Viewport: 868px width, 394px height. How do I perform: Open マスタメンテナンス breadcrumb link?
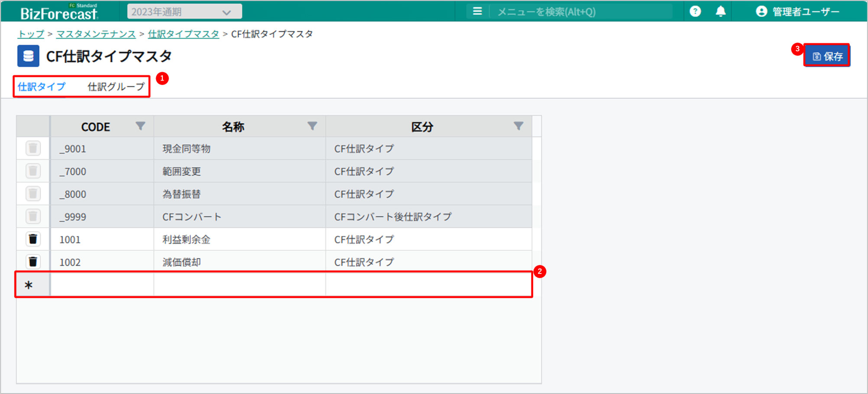(x=96, y=34)
